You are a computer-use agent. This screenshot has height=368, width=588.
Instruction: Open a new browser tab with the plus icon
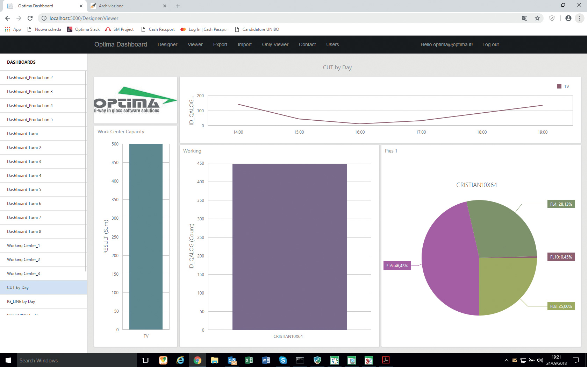point(178,6)
